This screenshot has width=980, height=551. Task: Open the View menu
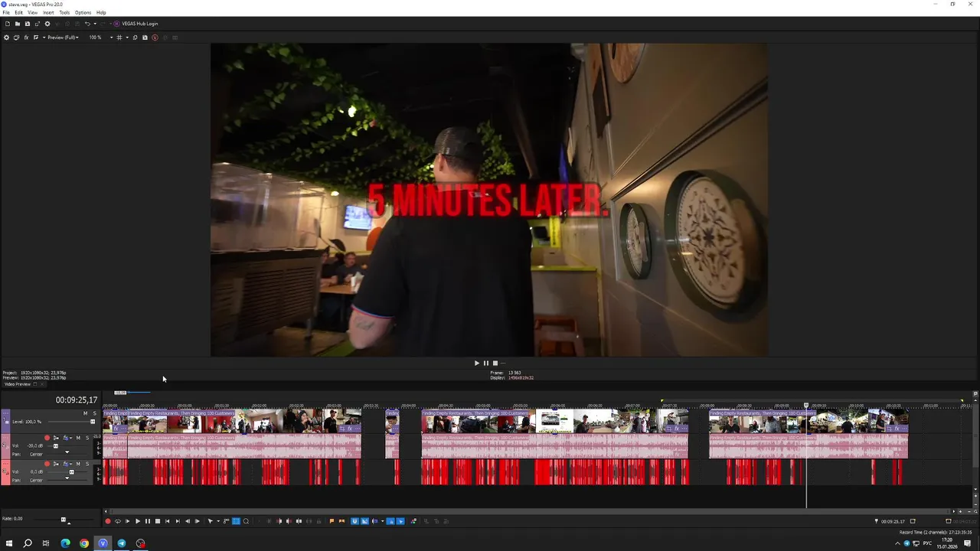point(32,12)
